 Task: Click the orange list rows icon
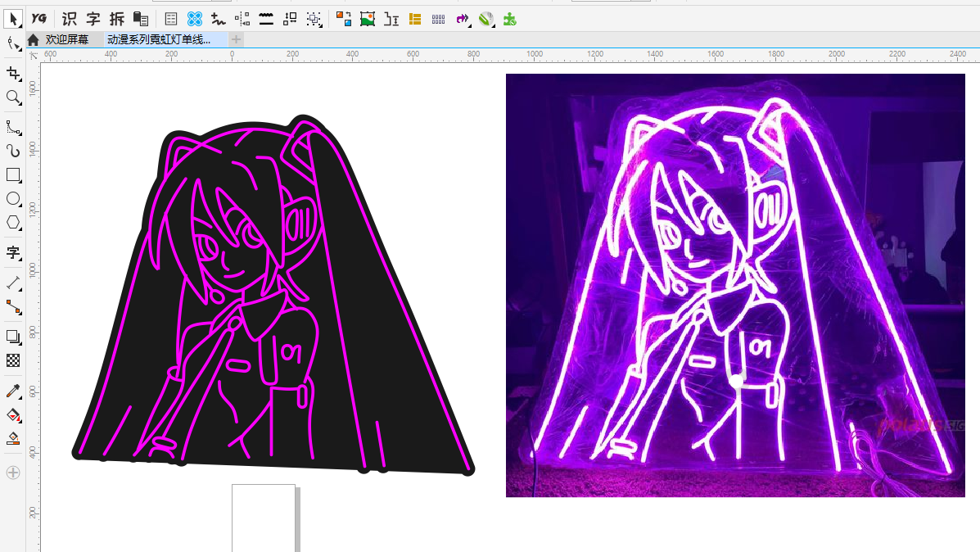point(415,20)
